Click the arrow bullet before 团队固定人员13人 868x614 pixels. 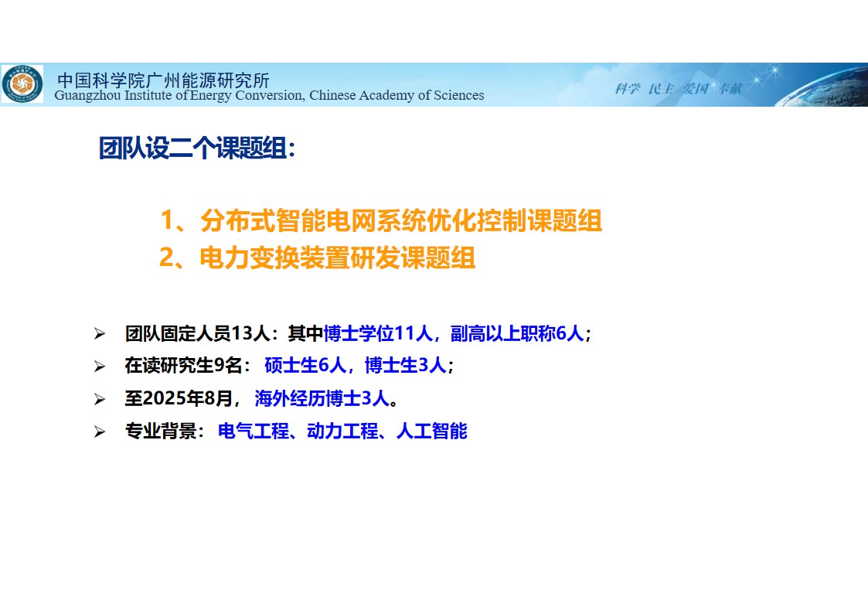coord(99,334)
